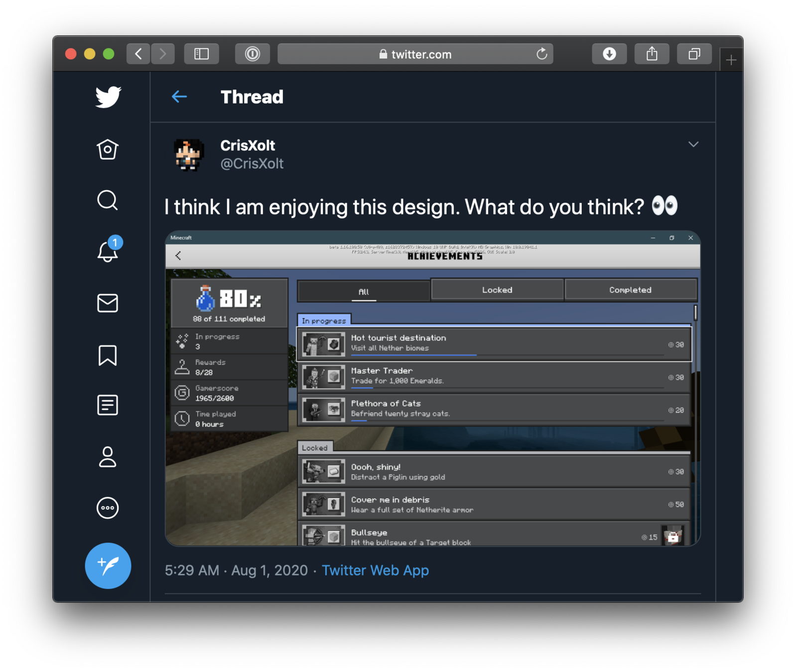Image resolution: width=796 pixels, height=672 pixels.
Task: Click the 1Password extension icon
Action: (253, 54)
